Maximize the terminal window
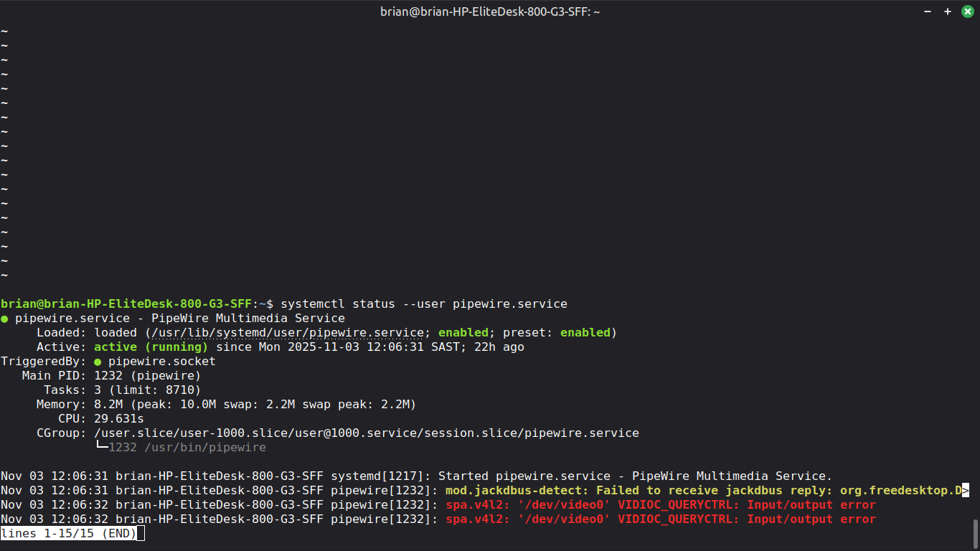The height and width of the screenshot is (551, 980). (948, 11)
